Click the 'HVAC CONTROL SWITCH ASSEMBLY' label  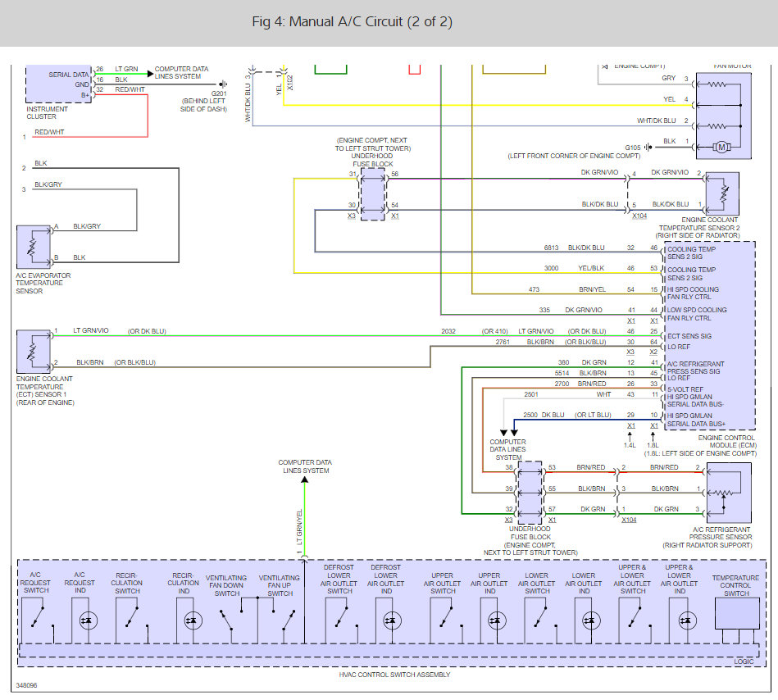[x=394, y=675]
